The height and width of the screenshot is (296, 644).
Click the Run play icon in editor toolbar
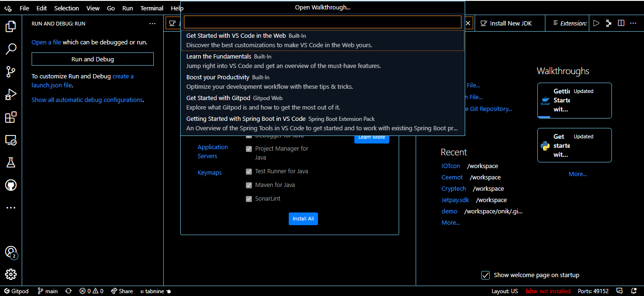[596, 23]
